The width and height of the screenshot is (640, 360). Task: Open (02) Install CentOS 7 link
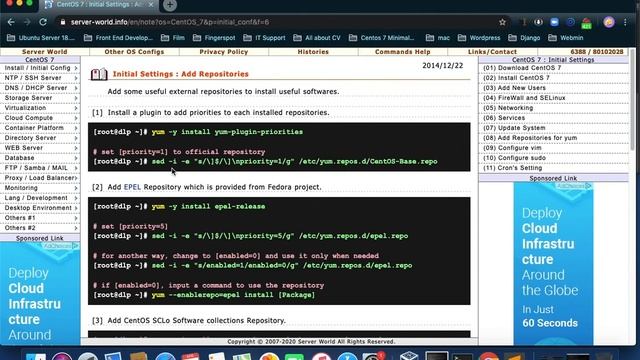[516, 78]
